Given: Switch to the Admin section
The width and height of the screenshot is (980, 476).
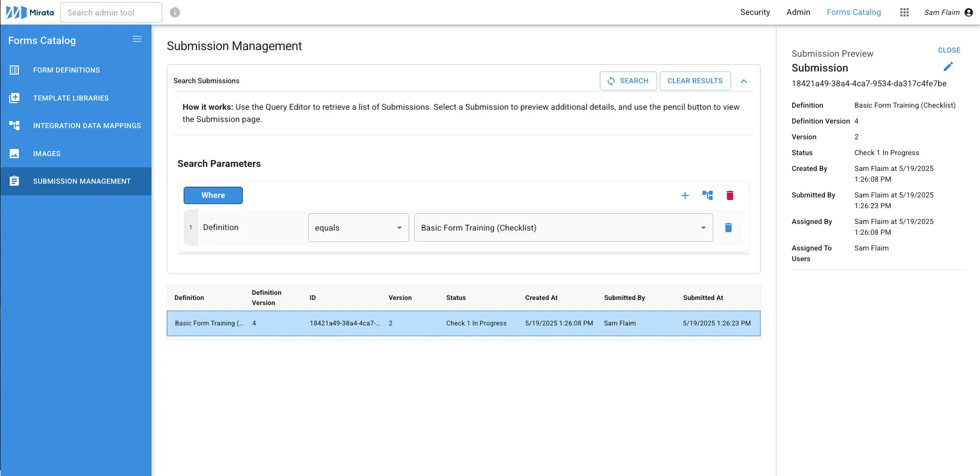Looking at the screenshot, I should [x=798, y=12].
